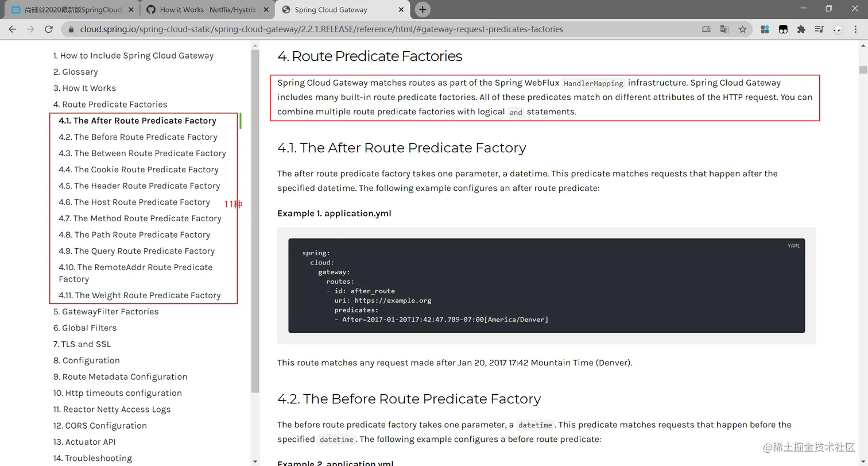The image size is (868, 466).
Task: Click the main page scroll-down arrow
Action: tap(863, 461)
